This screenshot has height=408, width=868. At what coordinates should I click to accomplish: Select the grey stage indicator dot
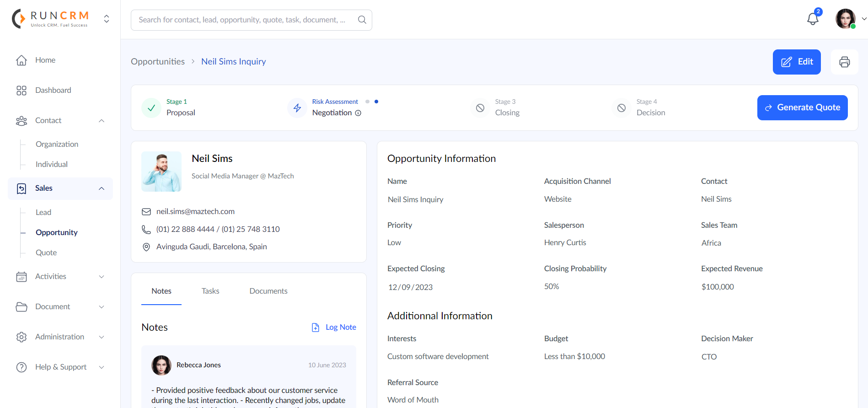coord(367,102)
